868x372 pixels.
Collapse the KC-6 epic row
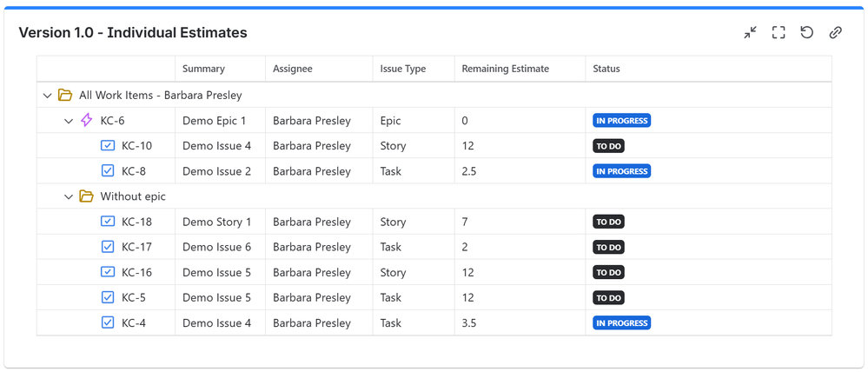(69, 121)
